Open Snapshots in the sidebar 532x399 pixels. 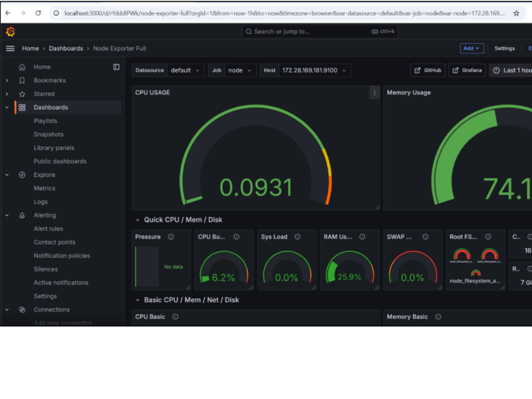tap(49, 134)
